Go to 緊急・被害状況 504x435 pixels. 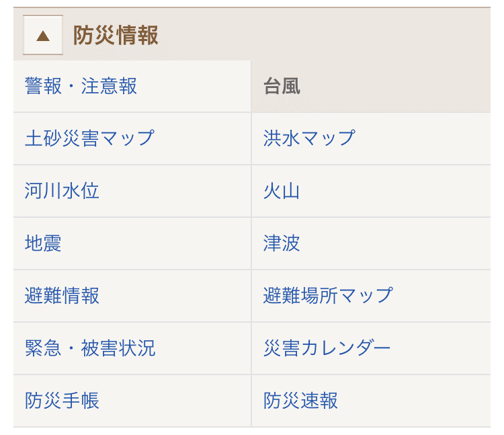[x=90, y=348]
